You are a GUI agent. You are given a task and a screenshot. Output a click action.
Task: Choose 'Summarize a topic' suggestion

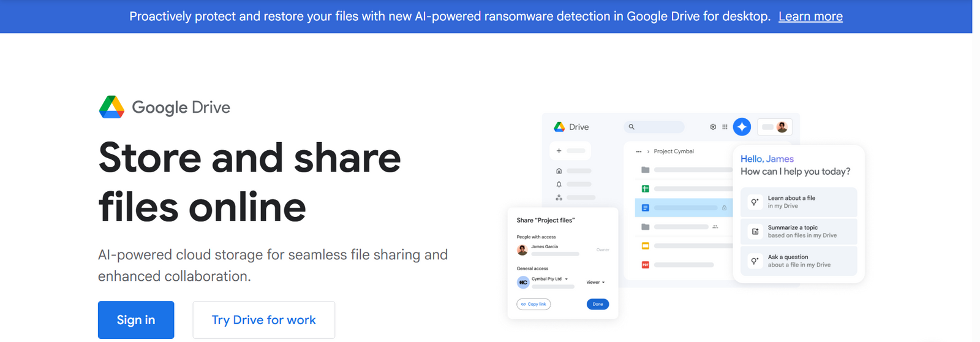point(798,231)
